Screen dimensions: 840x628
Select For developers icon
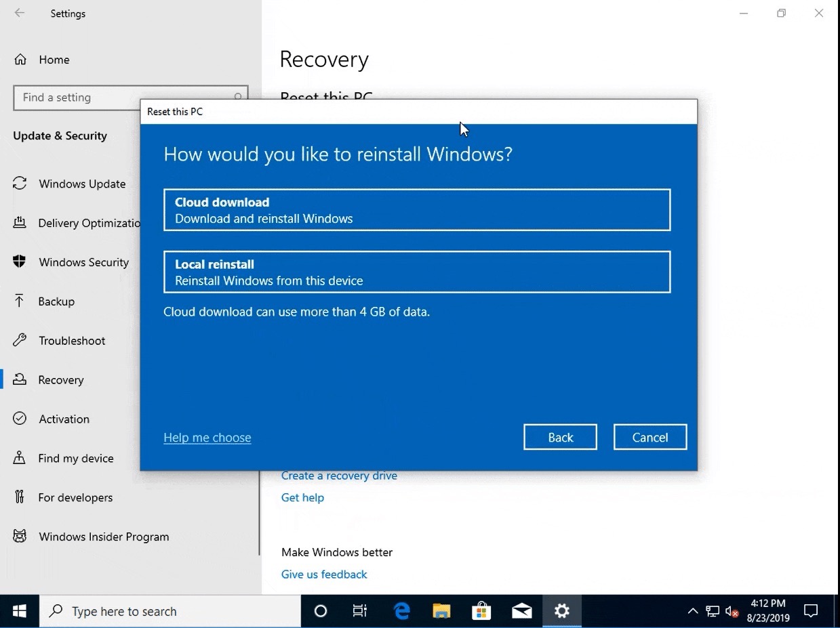click(x=20, y=497)
